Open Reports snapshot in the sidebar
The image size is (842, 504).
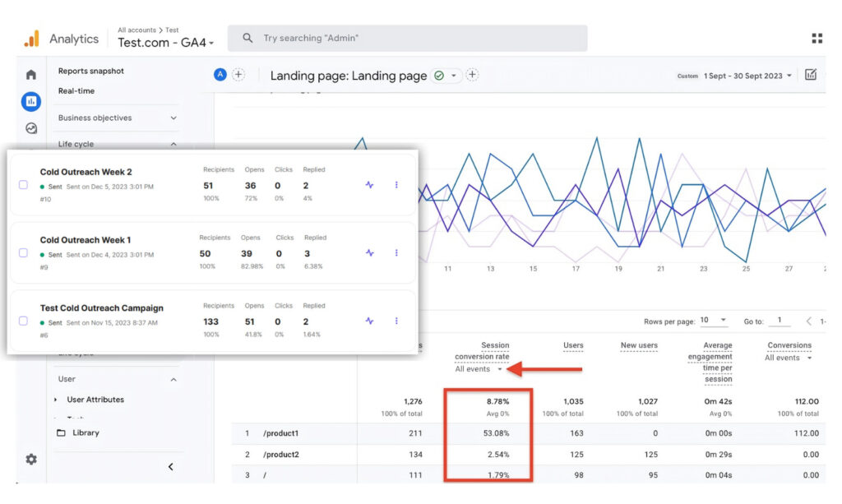point(91,71)
